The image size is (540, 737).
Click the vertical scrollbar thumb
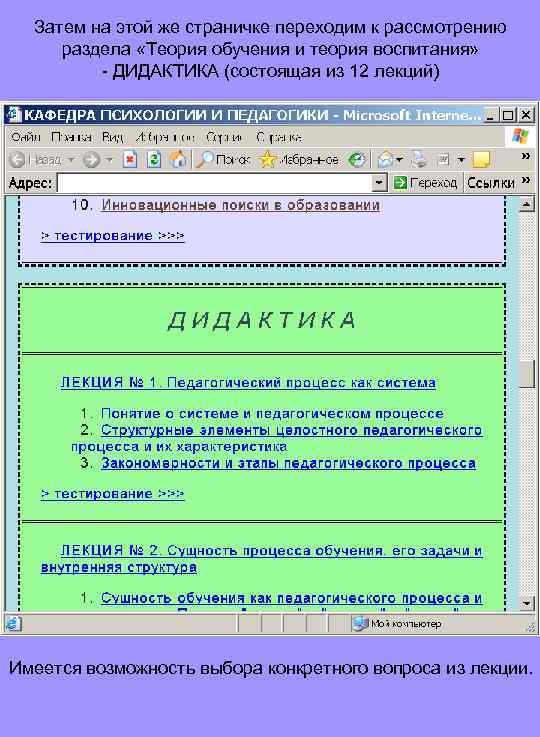526,374
